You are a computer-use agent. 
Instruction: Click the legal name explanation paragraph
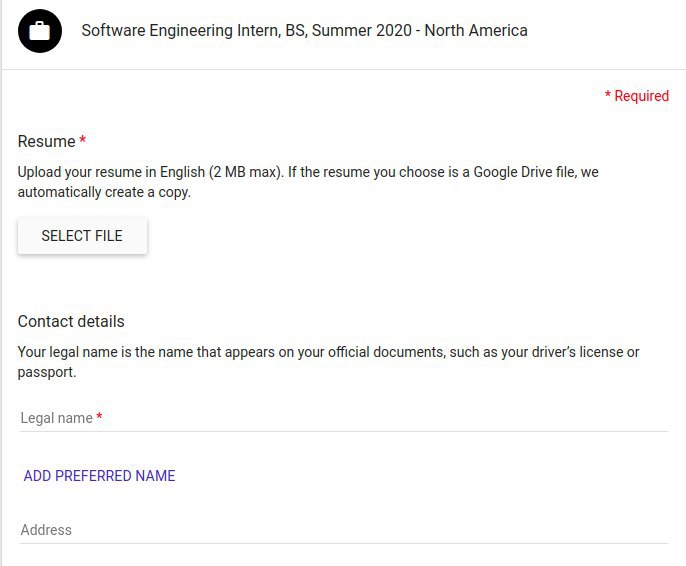pos(329,362)
